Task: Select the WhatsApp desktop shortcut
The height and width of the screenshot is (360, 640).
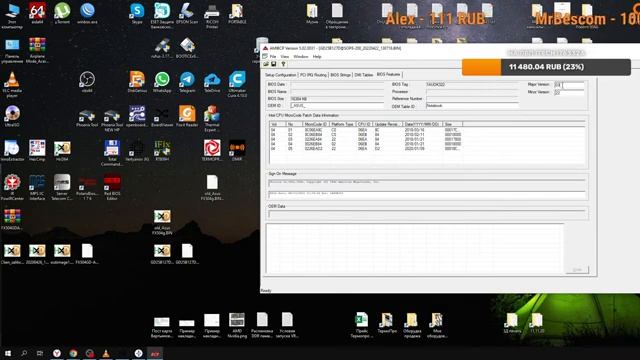Action: click(x=162, y=82)
